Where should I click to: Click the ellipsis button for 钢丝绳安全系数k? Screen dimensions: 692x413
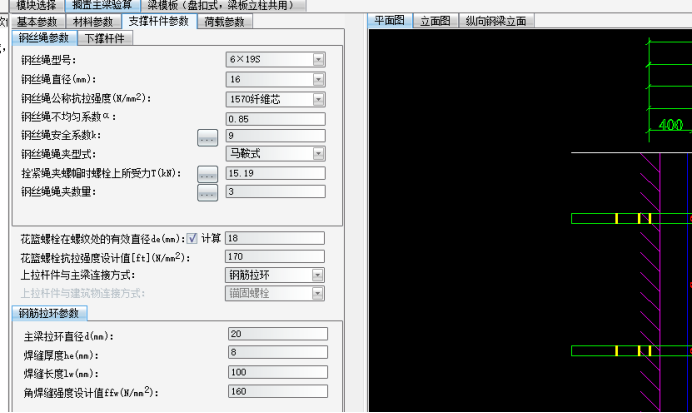coord(207,138)
